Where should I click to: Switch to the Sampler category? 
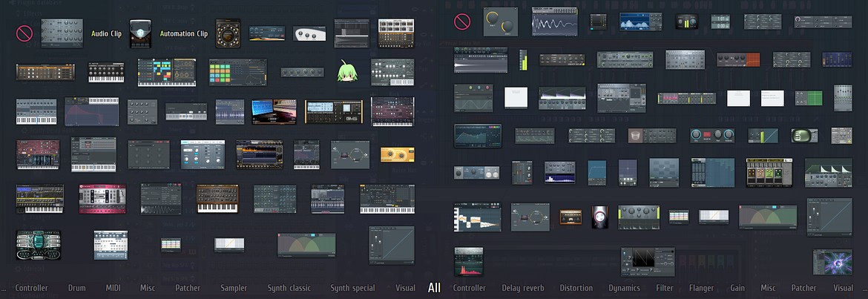click(234, 288)
